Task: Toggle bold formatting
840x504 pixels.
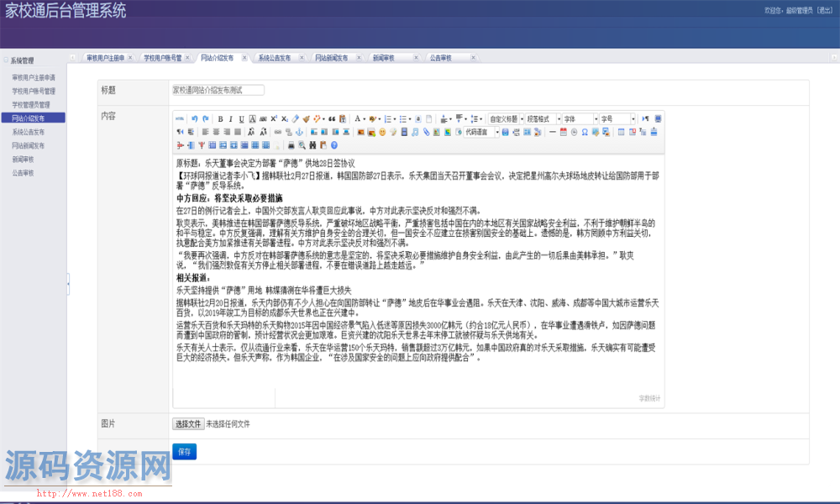Action: [x=220, y=119]
